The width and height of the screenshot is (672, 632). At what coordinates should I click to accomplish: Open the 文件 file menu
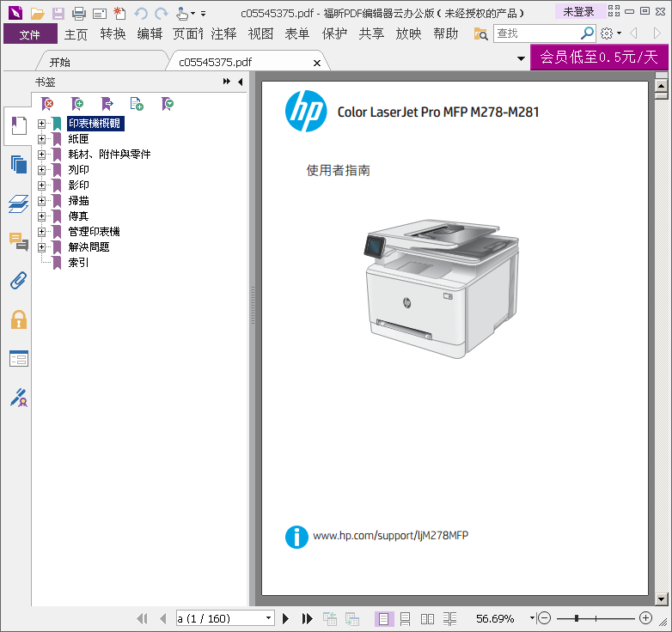(30, 33)
